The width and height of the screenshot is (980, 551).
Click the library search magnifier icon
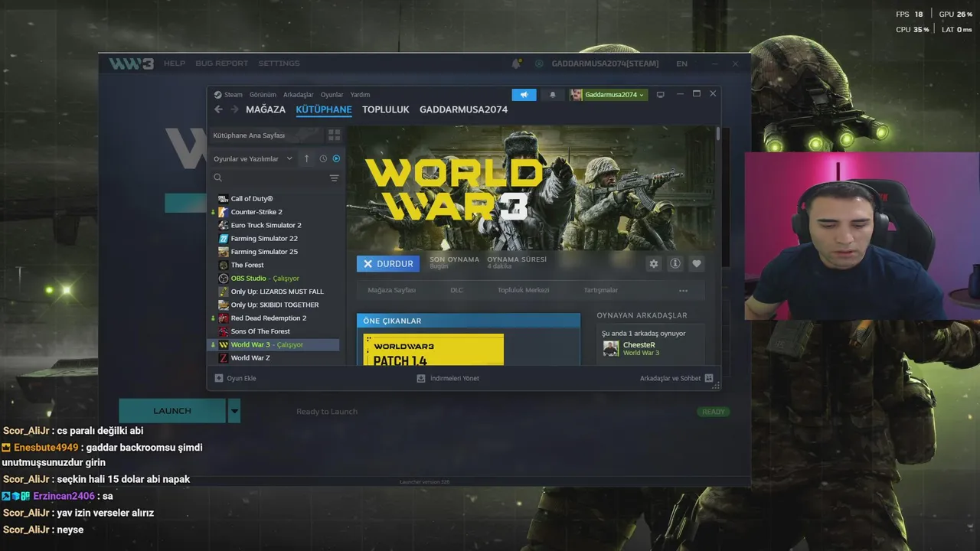218,178
